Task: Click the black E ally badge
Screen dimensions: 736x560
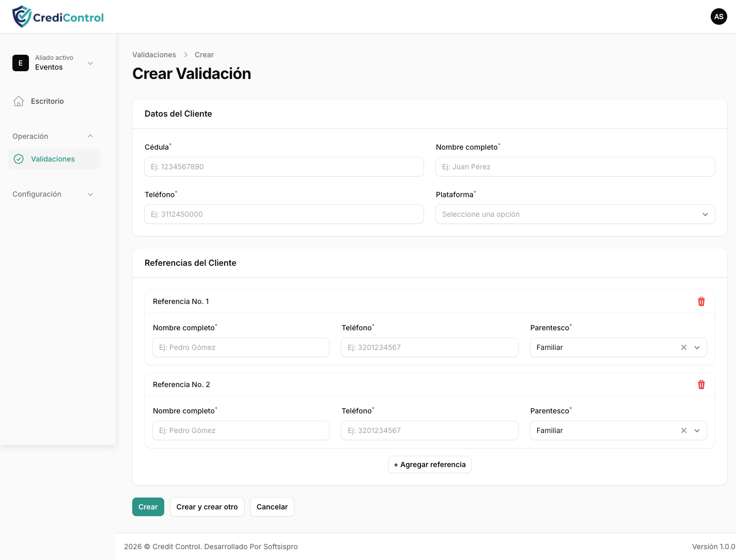Action: [x=21, y=63]
